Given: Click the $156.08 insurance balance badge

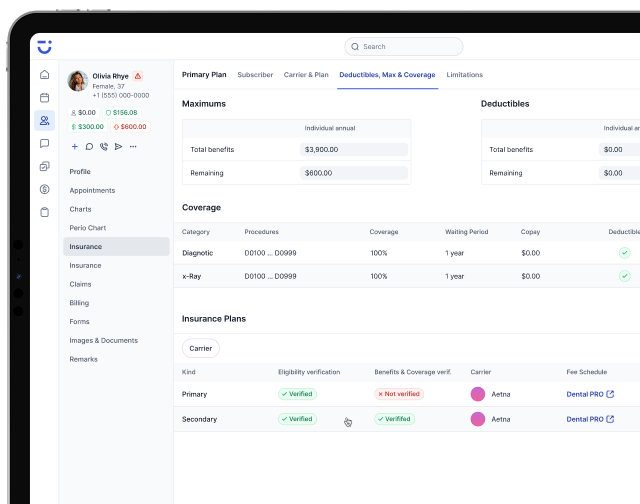Looking at the screenshot, I should point(122,113).
